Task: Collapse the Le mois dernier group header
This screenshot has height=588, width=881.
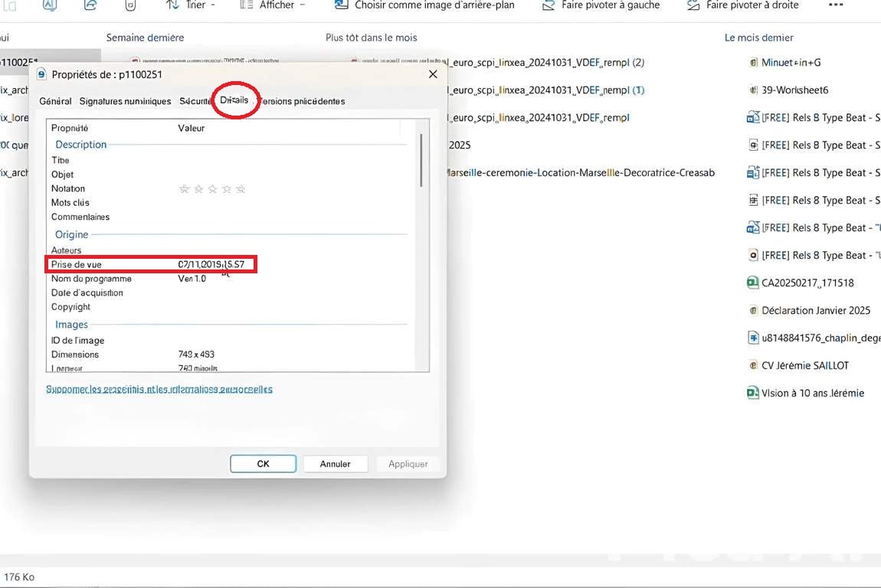Action: [x=758, y=38]
